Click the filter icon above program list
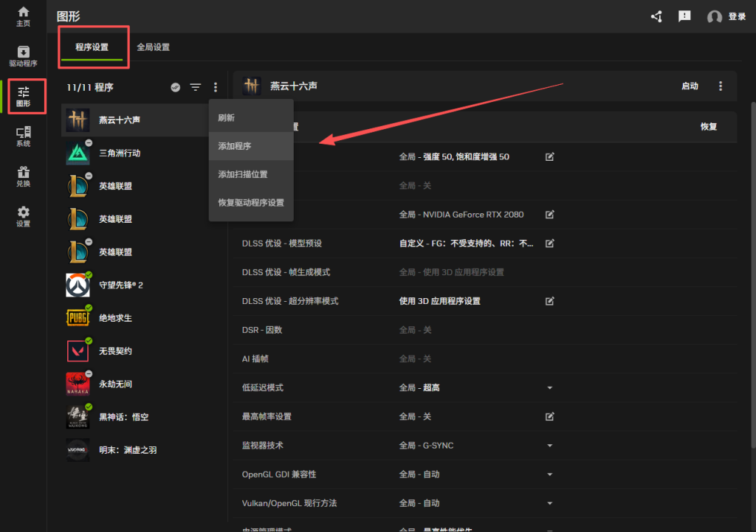 (195, 87)
